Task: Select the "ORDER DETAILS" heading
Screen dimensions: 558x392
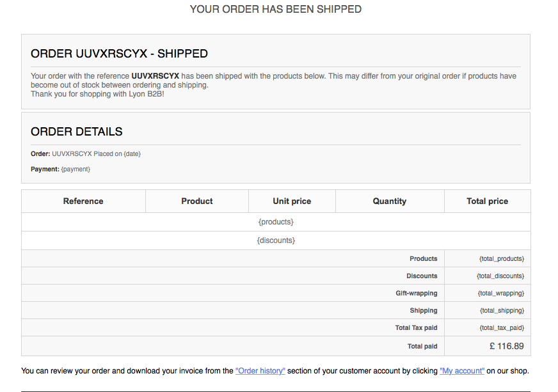Action: pos(77,132)
